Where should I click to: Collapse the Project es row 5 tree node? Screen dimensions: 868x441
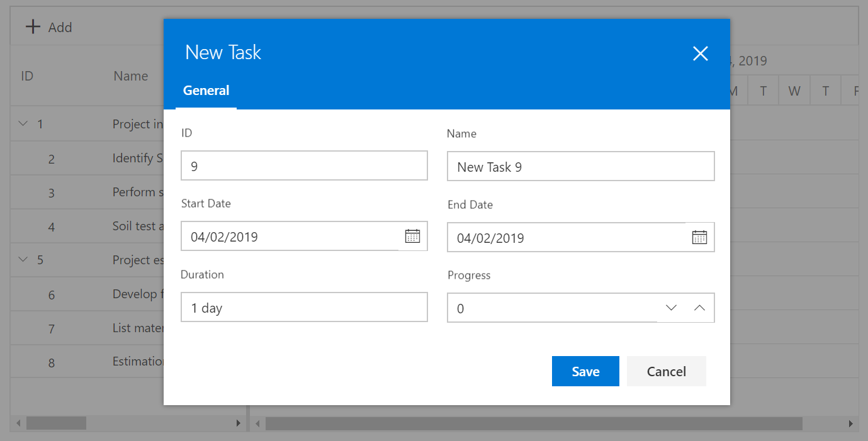(x=23, y=259)
